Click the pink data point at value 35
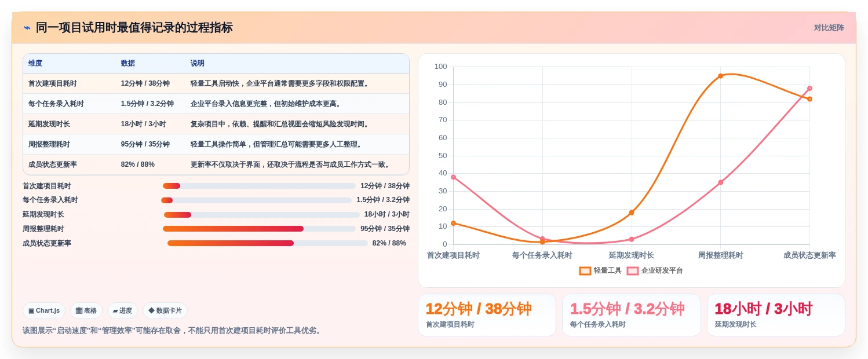The image size is (868, 359). tap(721, 182)
